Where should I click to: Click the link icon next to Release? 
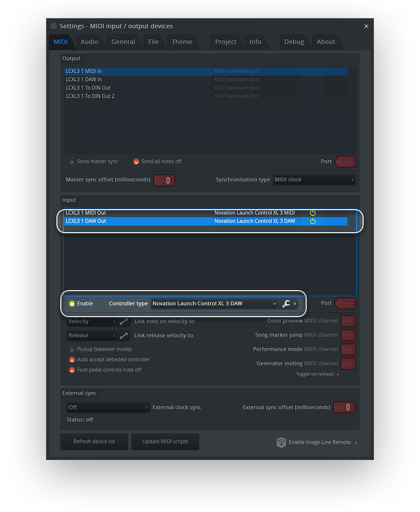(124, 336)
